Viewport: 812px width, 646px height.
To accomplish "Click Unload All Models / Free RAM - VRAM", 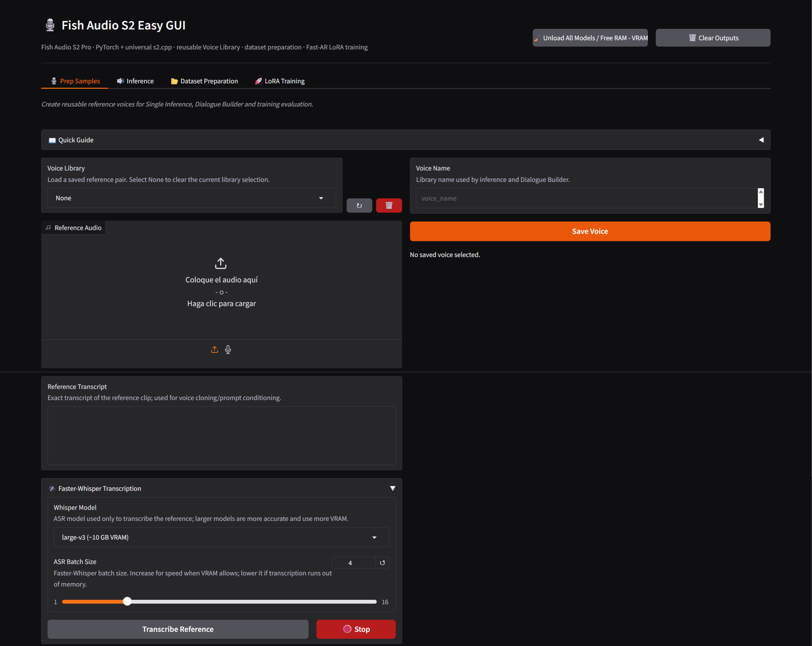I will pyautogui.click(x=590, y=38).
